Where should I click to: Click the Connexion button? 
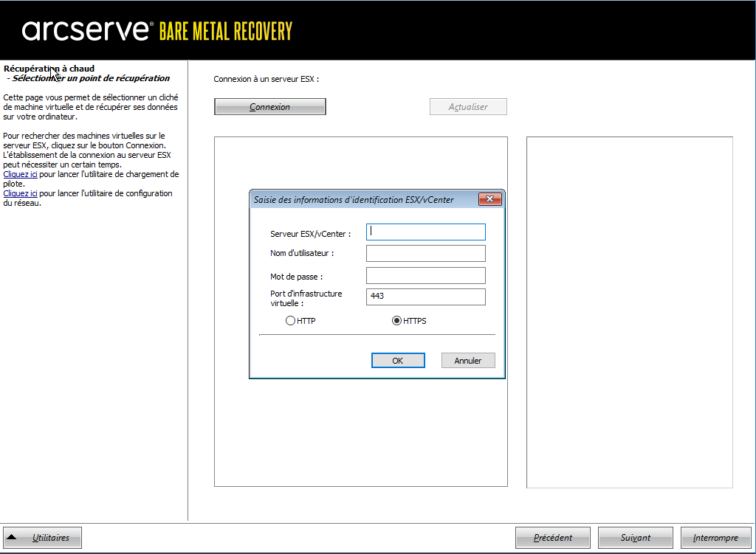[270, 106]
